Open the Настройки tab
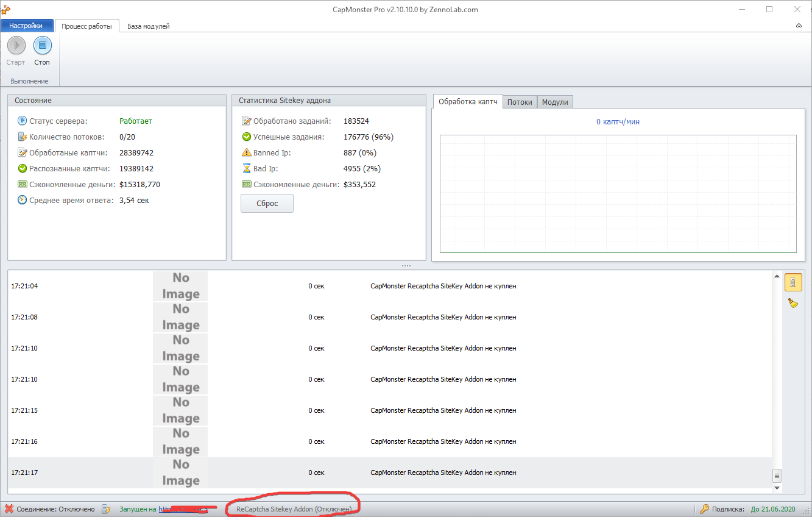This screenshot has width=812, height=517. pyautogui.click(x=26, y=26)
